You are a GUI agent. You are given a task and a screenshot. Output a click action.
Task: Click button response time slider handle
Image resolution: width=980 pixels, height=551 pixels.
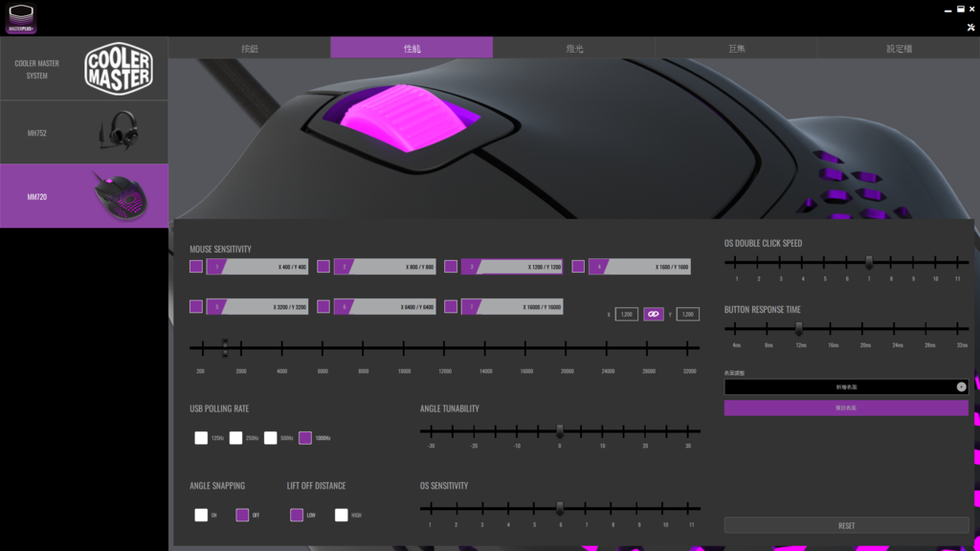click(799, 329)
